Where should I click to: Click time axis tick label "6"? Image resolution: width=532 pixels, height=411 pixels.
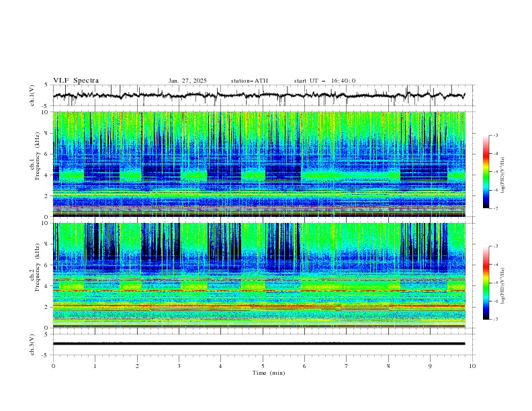pos(304,366)
